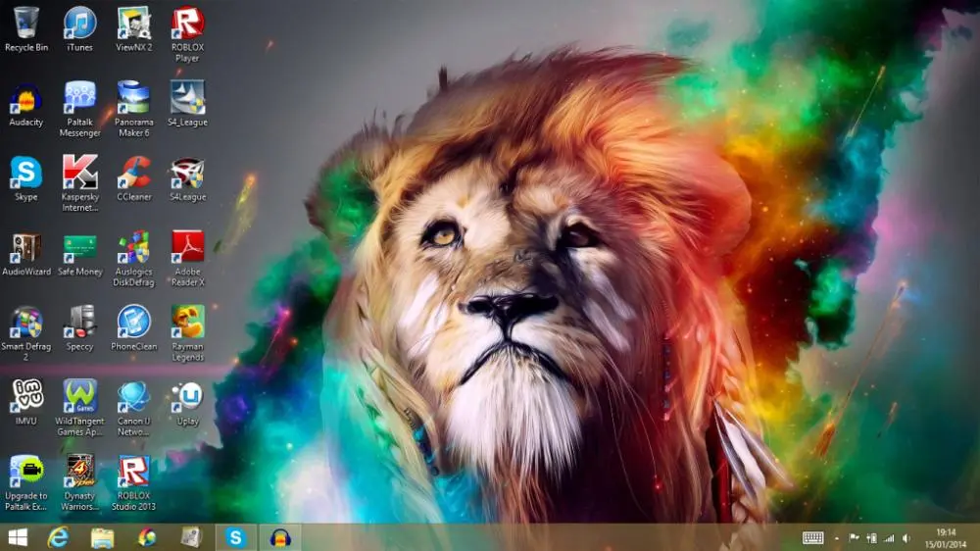Open the clock showing 19:14
The width and height of the screenshot is (980, 551).
coord(946,538)
